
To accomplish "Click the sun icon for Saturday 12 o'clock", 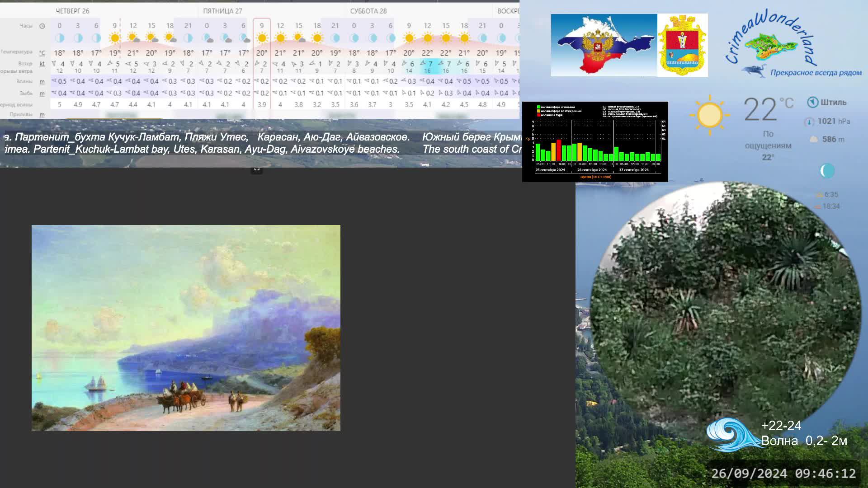I will coord(427,38).
